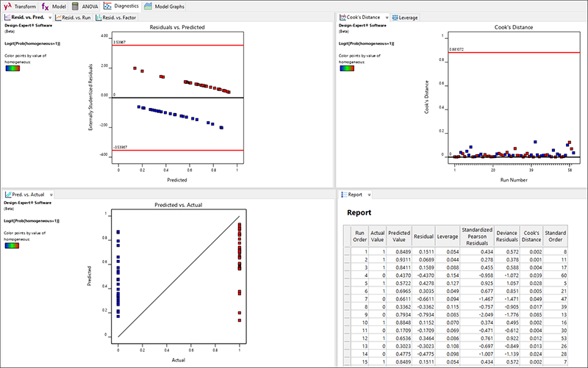Click the Resid. vs. Factor tab icon

coord(98,17)
